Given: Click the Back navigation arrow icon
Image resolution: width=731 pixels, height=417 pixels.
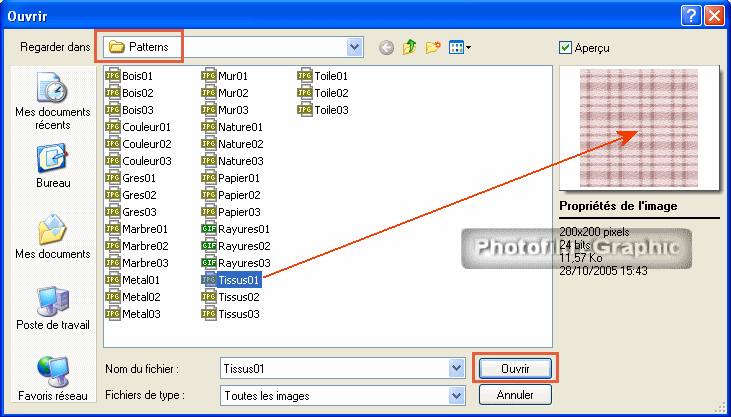Looking at the screenshot, I should point(386,47).
